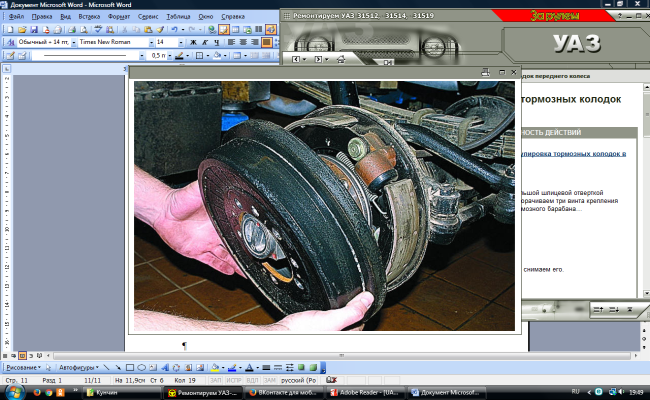Open the Файл menu
The width and height of the screenshot is (650, 400).
[16, 17]
